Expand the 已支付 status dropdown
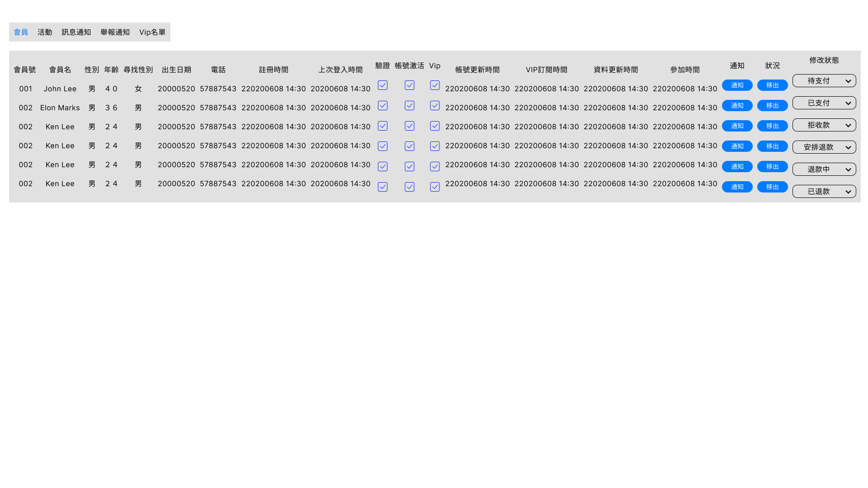868x488 pixels. [x=824, y=103]
